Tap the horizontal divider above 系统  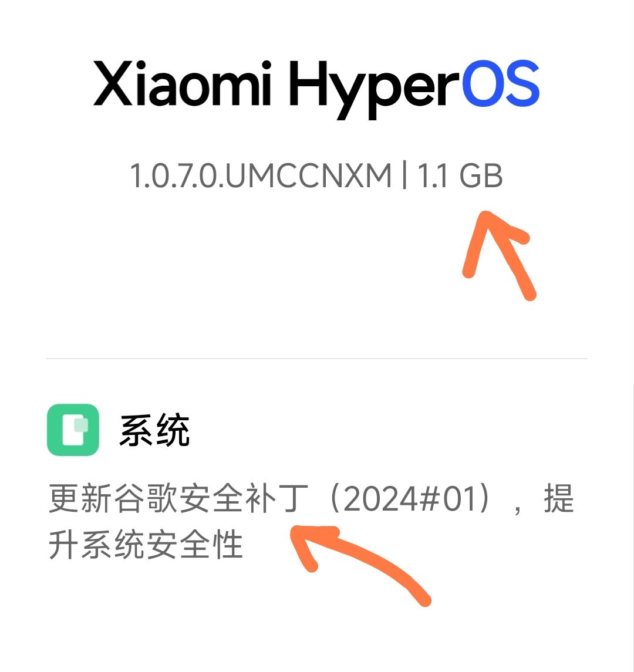(x=317, y=358)
